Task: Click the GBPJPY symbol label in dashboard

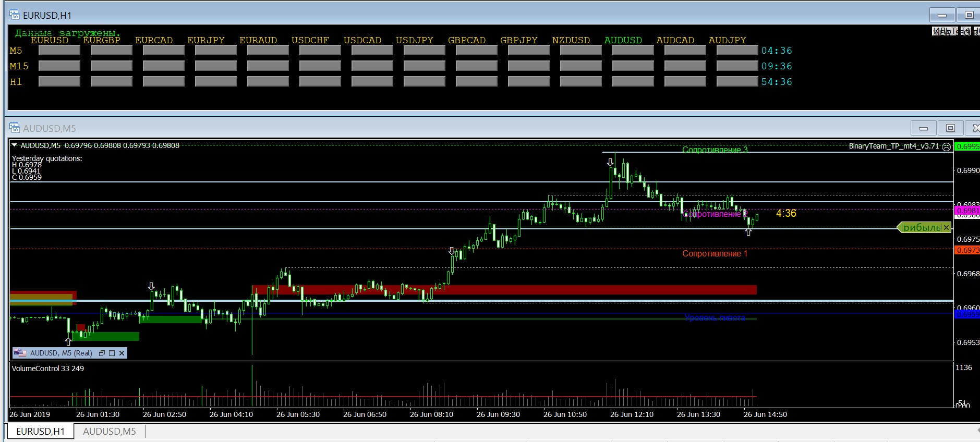Action: tap(518, 40)
